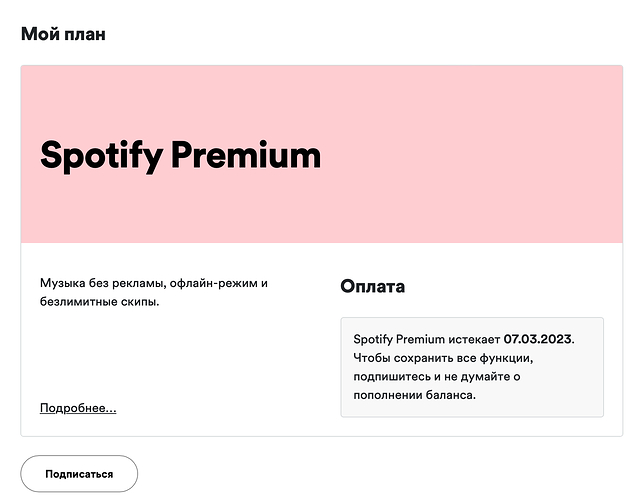Click the Подписаться button
Image resolution: width=631 pixels, height=500 pixels.
point(79,473)
